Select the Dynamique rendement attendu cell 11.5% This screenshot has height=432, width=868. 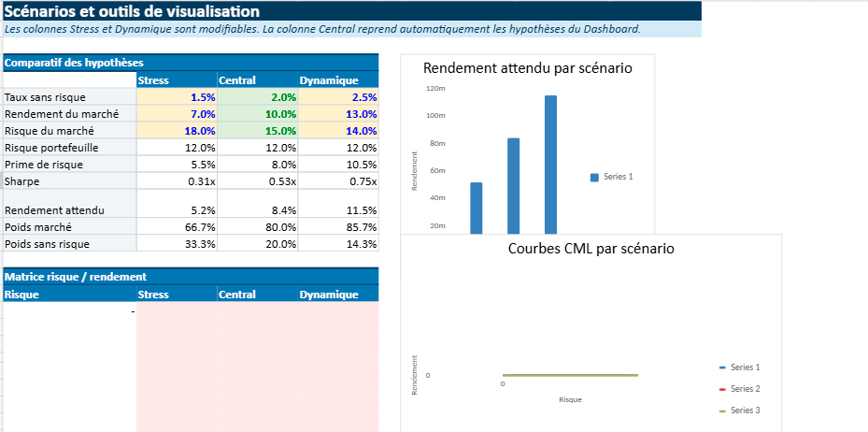(x=338, y=210)
